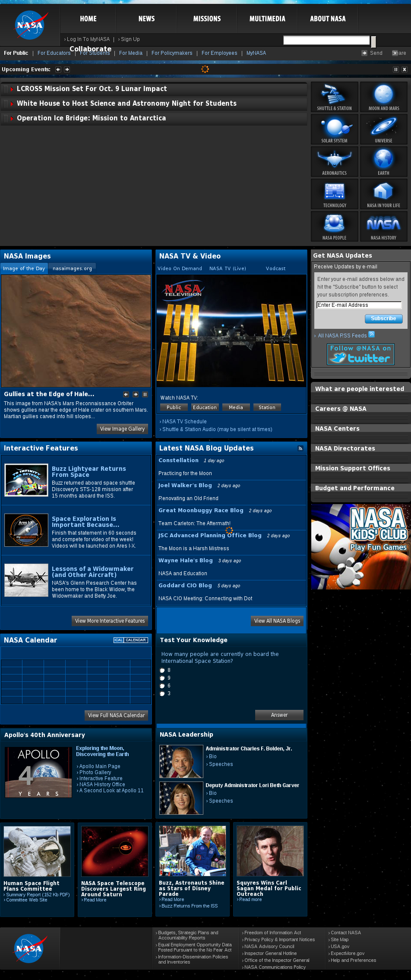Select the Education NASA TV channel

tap(205, 407)
